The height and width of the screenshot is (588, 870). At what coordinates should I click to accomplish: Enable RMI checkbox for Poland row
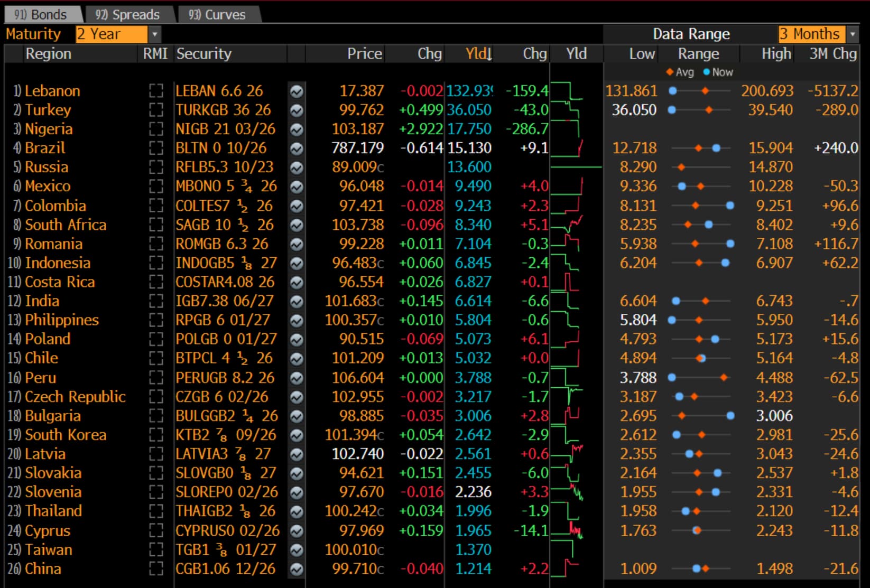(156, 339)
